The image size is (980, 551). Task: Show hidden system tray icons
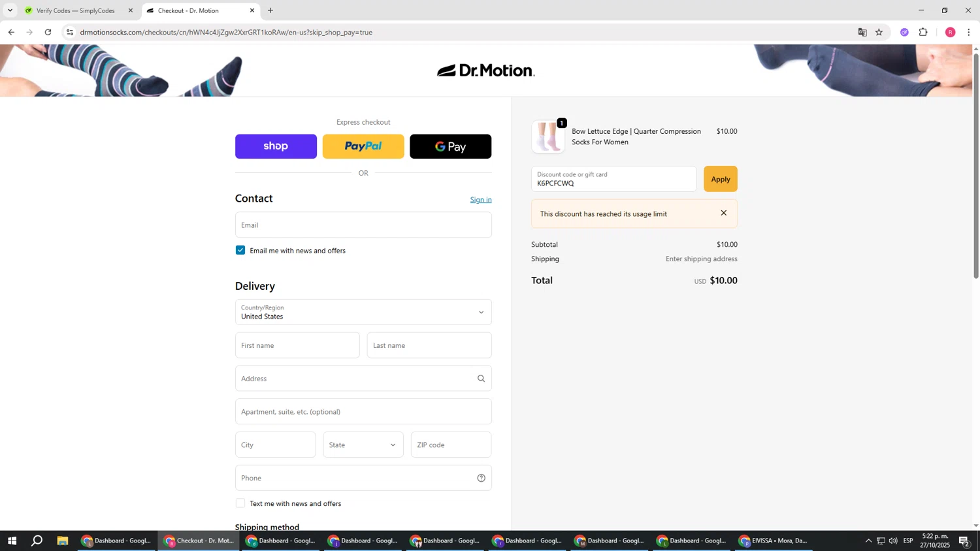(x=868, y=541)
